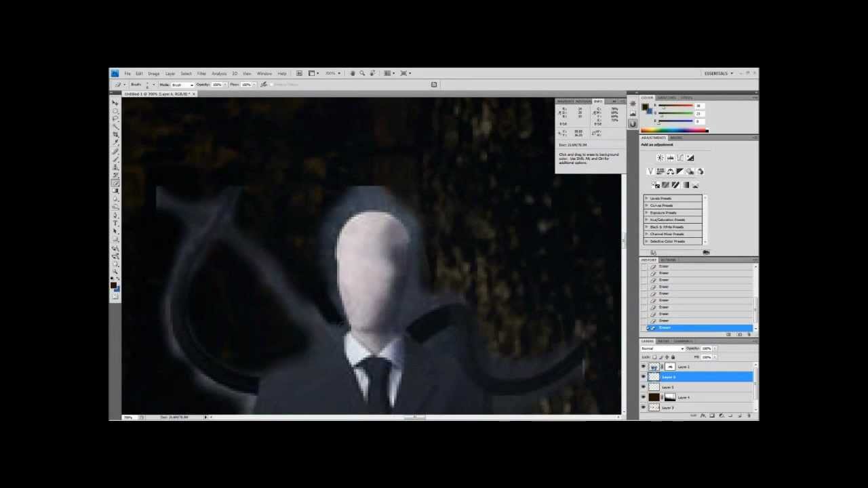The height and width of the screenshot is (488, 868).
Task: Add a Black & White adjustment
Action: click(680, 171)
